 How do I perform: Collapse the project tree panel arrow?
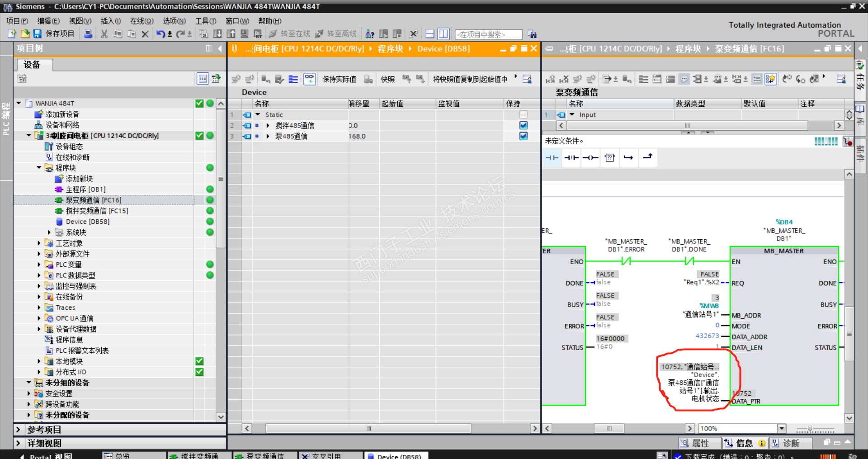pyautogui.click(x=220, y=48)
